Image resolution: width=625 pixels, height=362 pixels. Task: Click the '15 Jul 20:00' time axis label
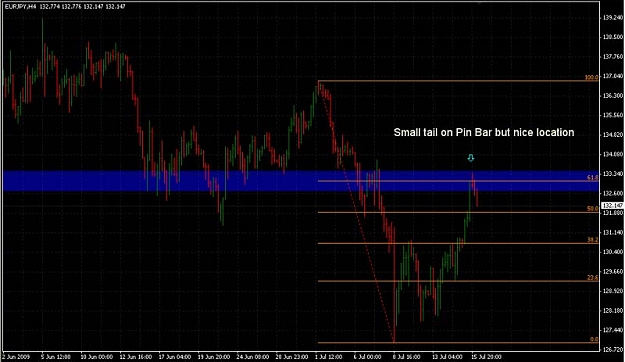coord(487,357)
